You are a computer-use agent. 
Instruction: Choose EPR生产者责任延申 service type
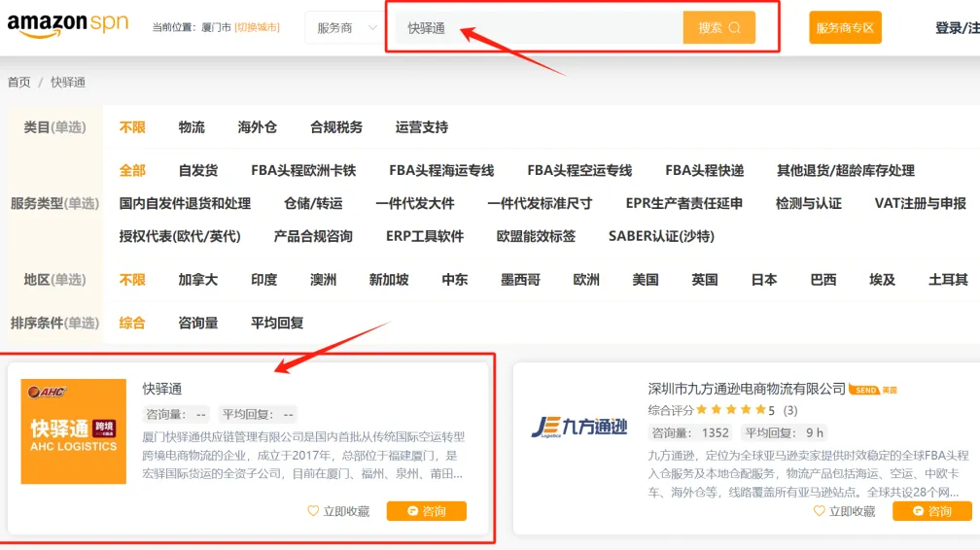tap(684, 204)
